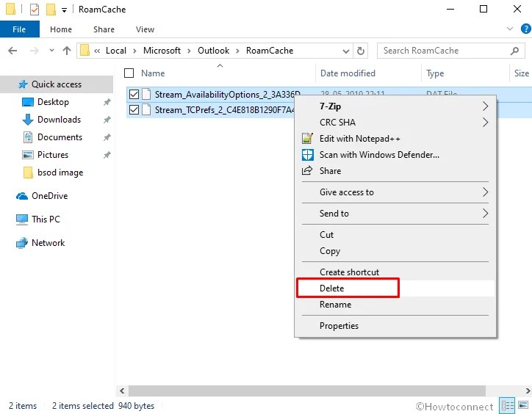Open the File tab

point(19,29)
